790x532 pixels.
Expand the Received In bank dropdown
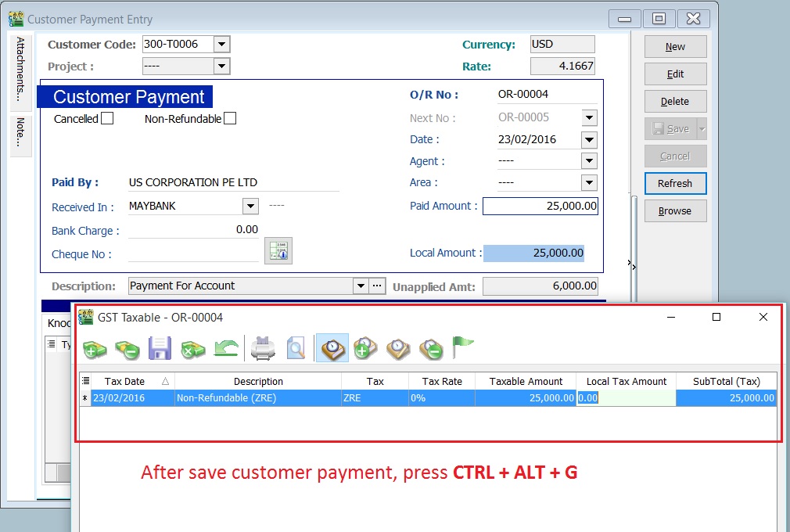tap(250, 207)
